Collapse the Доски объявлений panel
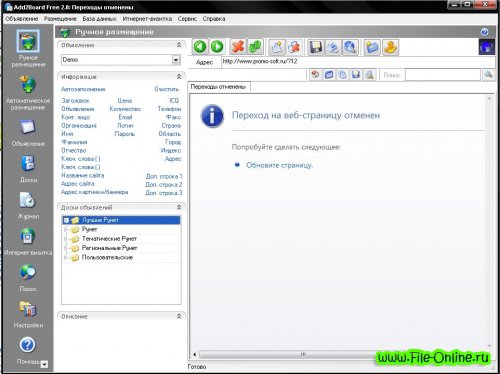 pyautogui.click(x=179, y=207)
